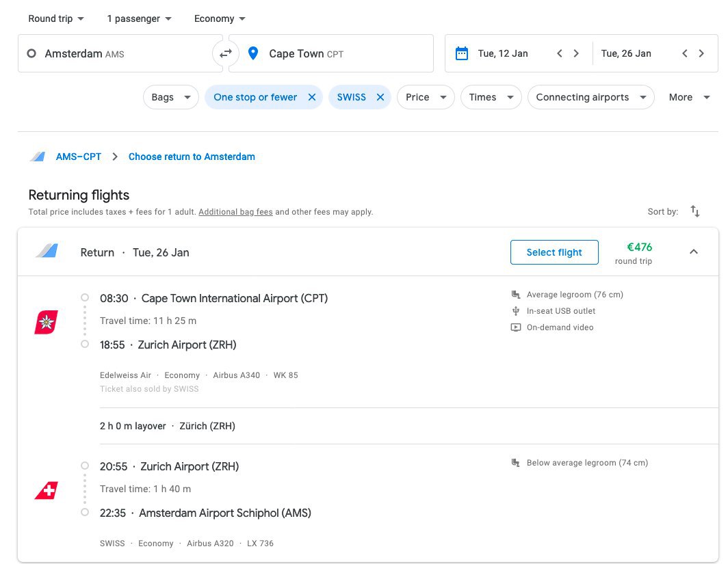
Task: Click flight number LX 736
Action: coord(260,543)
